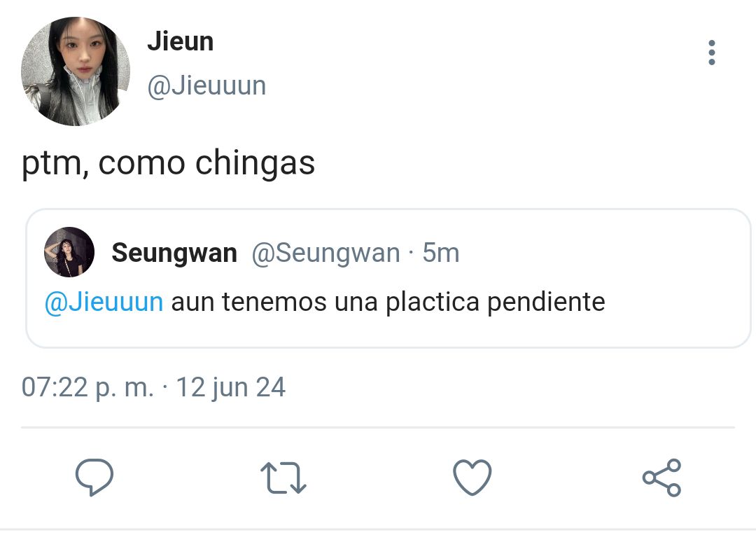Click the dot separator before 12 jun

(x=165, y=387)
